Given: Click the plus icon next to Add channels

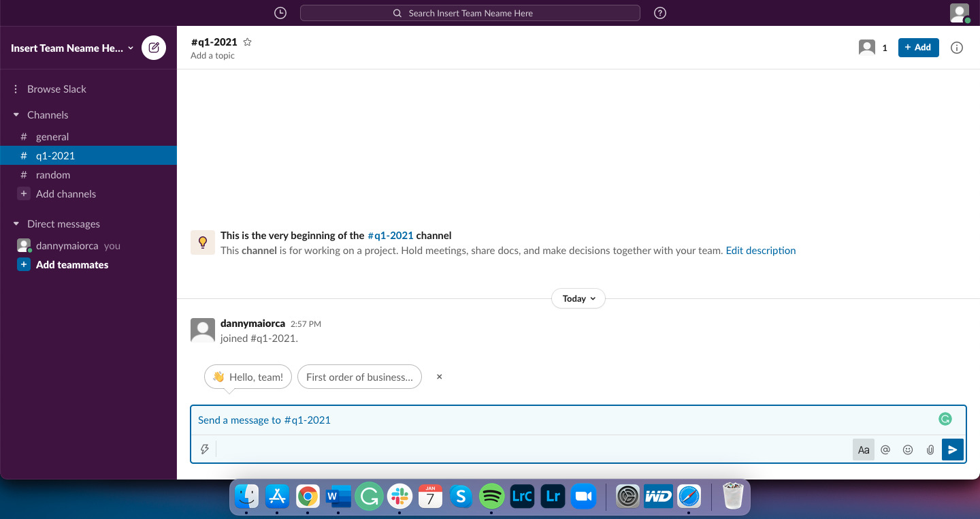Looking at the screenshot, I should (24, 194).
